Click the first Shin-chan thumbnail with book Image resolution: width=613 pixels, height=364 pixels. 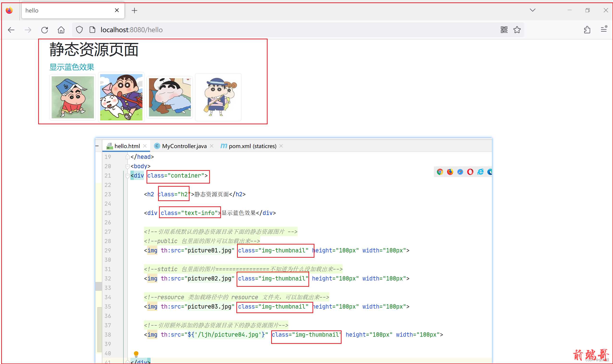coord(73,97)
